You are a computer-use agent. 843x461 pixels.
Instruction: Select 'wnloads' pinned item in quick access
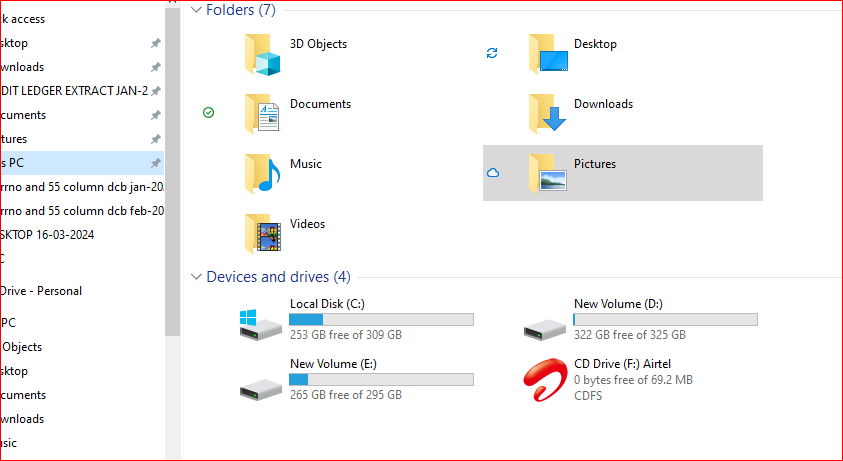(22, 67)
